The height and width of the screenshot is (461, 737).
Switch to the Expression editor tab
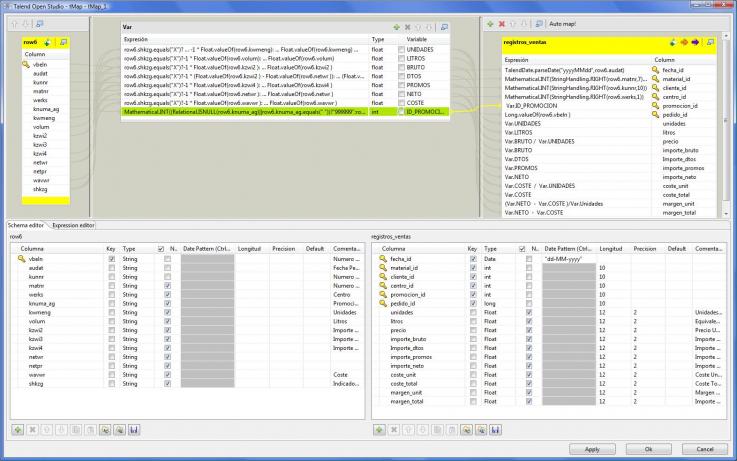click(x=73, y=226)
